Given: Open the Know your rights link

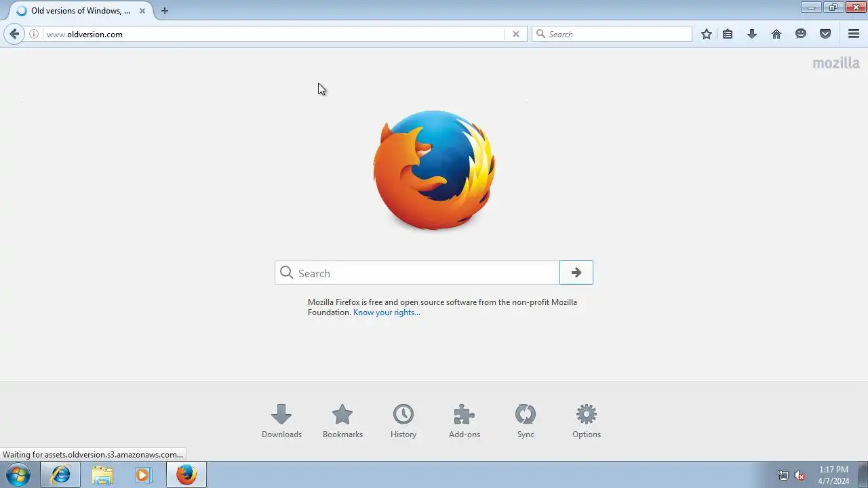Looking at the screenshot, I should pyautogui.click(x=387, y=312).
